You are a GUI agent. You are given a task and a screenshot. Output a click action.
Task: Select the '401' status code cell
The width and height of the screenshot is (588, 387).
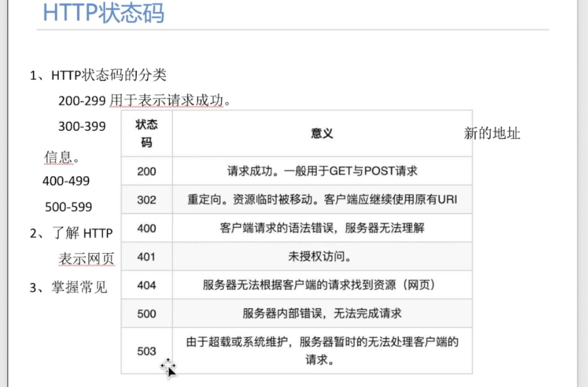click(147, 256)
